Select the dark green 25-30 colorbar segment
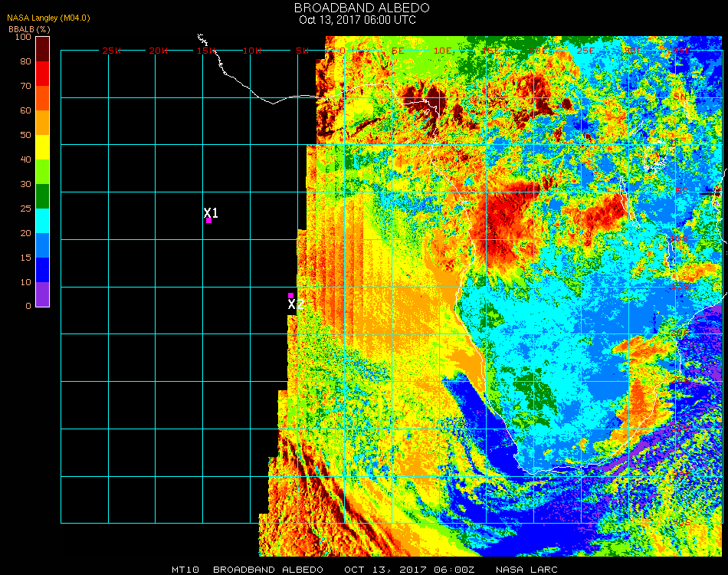The height and width of the screenshot is (575, 728). click(x=43, y=196)
